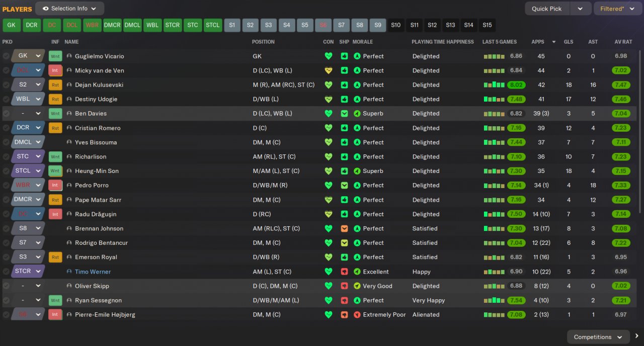
Task: Toggle the picked checkbox for Ryan Sessegnon
Action: tap(6, 300)
